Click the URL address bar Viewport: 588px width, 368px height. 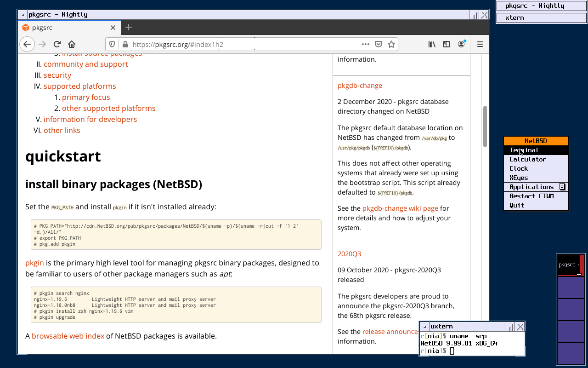pyautogui.click(x=243, y=44)
